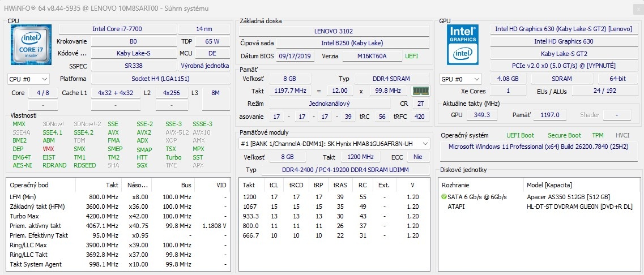This screenshot has width=644, height=275.
Task: Click the green memory module icon
Action: point(421,91)
